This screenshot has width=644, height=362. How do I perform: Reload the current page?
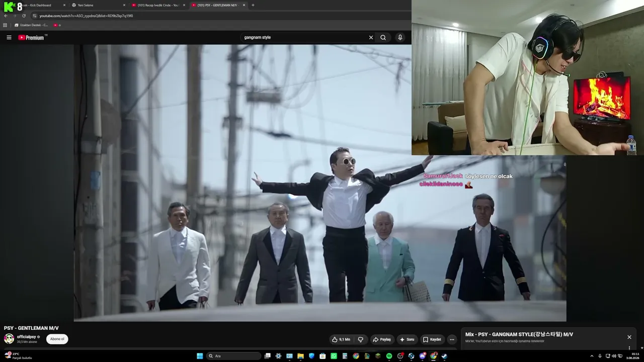24,16
